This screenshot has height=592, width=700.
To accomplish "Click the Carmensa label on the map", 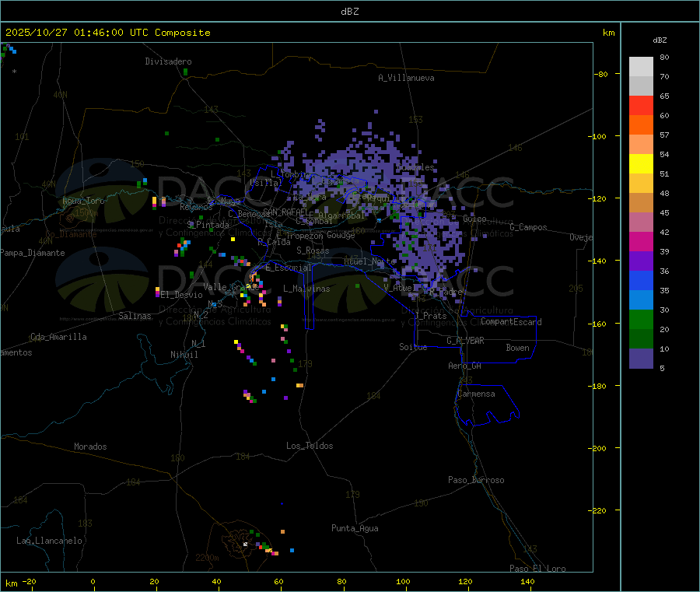I will pos(475,394).
